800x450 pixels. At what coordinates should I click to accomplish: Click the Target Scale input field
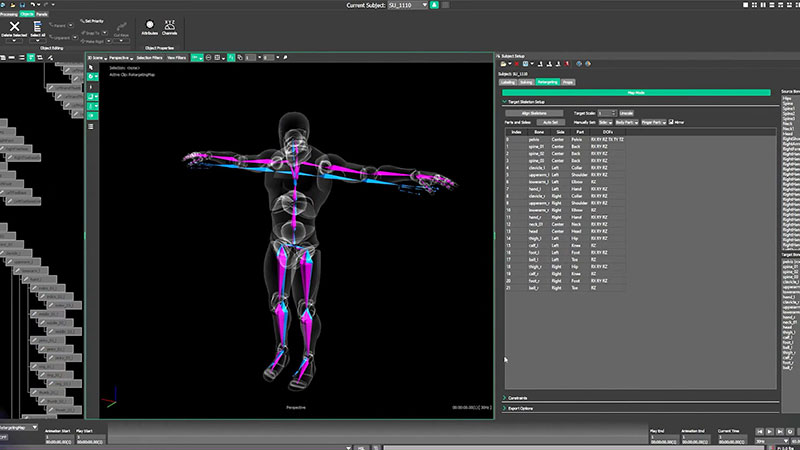click(x=607, y=113)
